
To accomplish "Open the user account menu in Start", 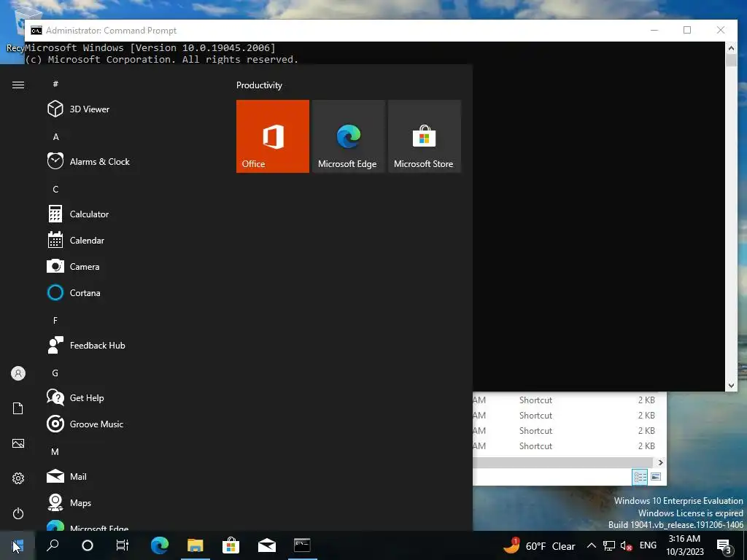I will [18, 373].
